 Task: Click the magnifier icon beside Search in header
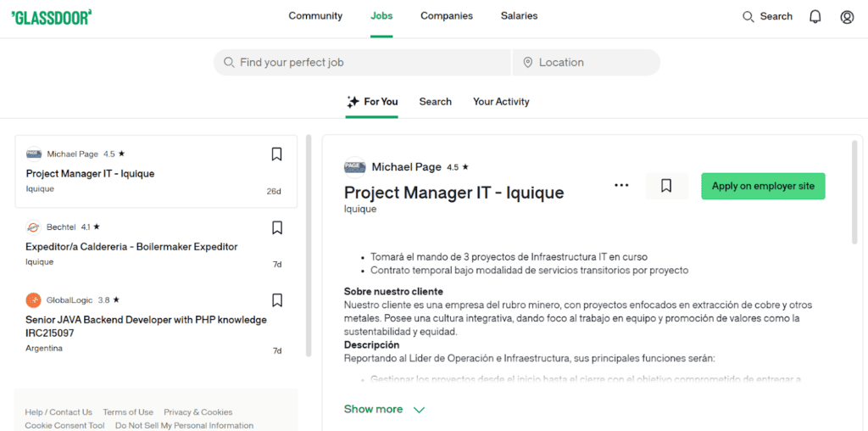748,17
